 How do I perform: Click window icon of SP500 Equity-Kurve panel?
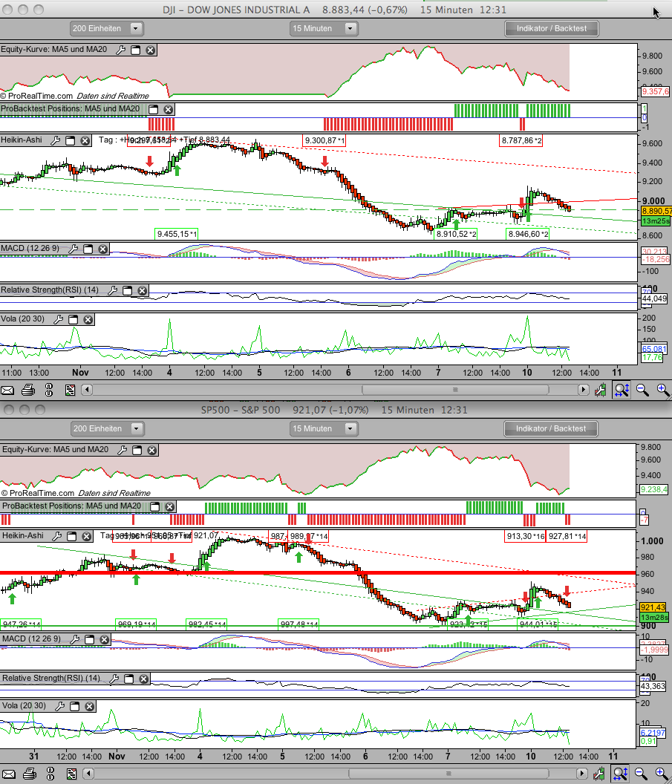coord(137,450)
